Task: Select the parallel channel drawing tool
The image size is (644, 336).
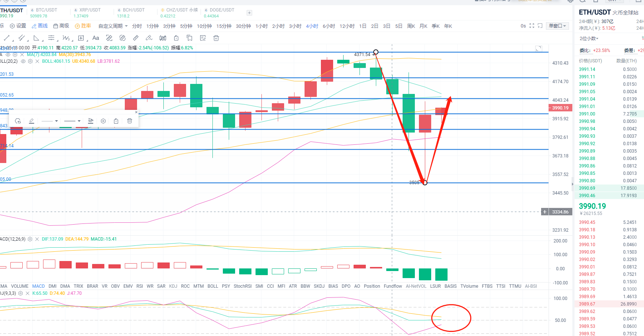Action: [22, 38]
